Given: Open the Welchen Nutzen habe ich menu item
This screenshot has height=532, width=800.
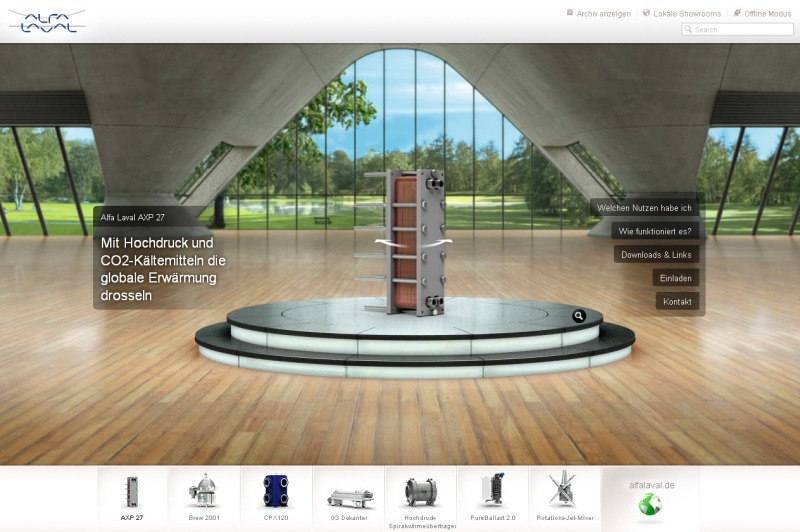Looking at the screenshot, I should click(644, 208).
